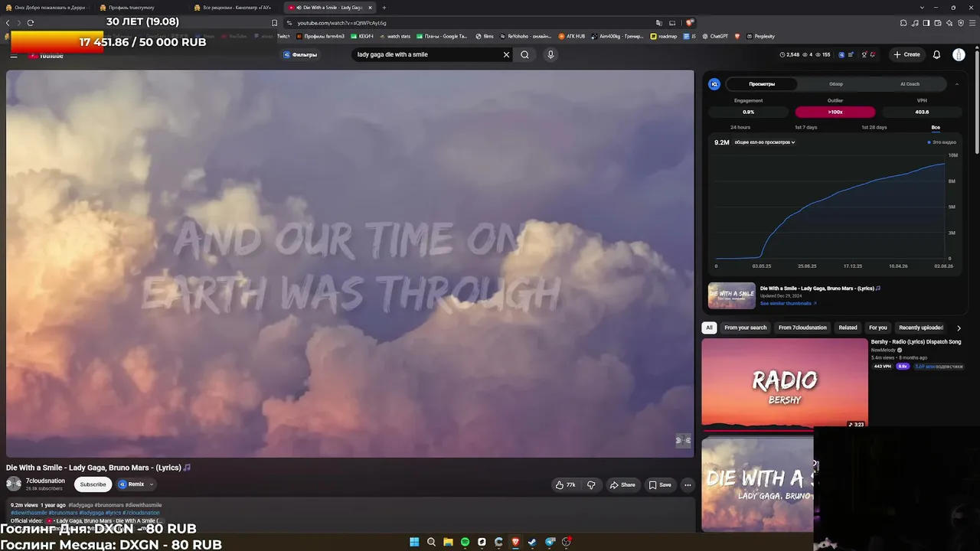The height and width of the screenshot is (551, 980).
Task: Open the ChatGPT bookmark
Action: click(x=715, y=36)
